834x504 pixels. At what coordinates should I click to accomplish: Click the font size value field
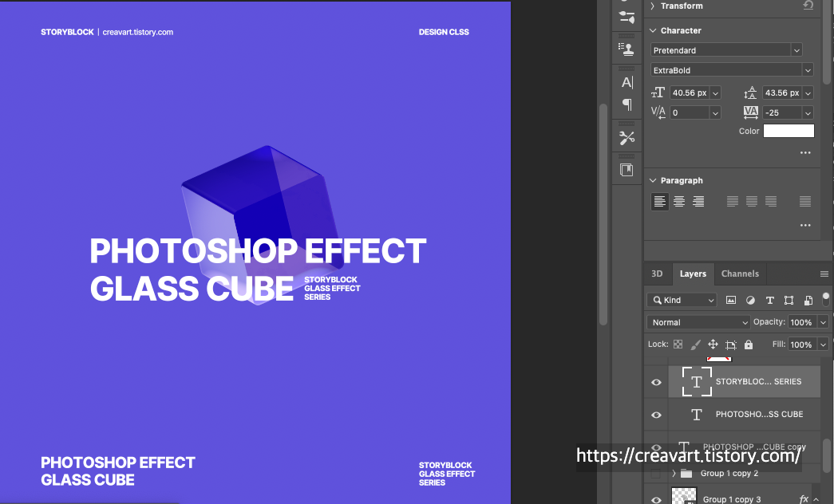click(690, 93)
